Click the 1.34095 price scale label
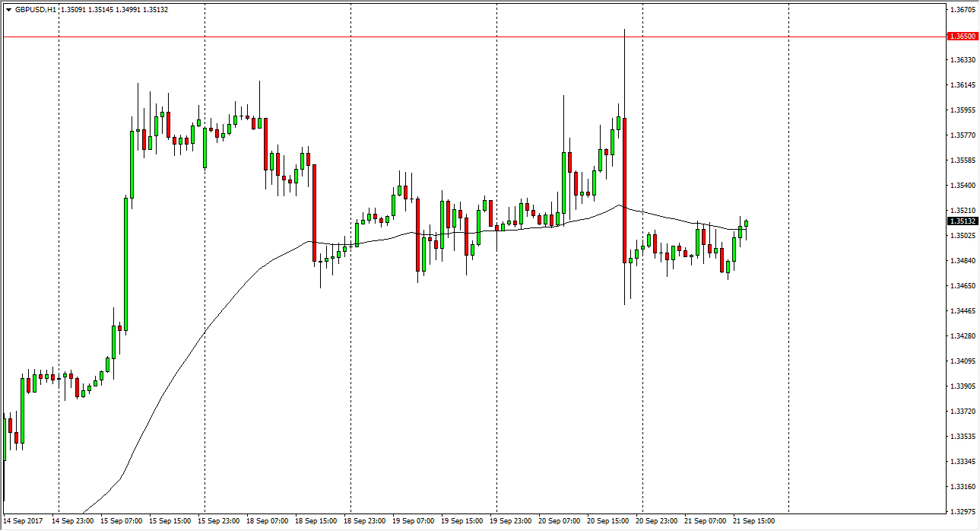This screenshot has width=980, height=531. 963,361
